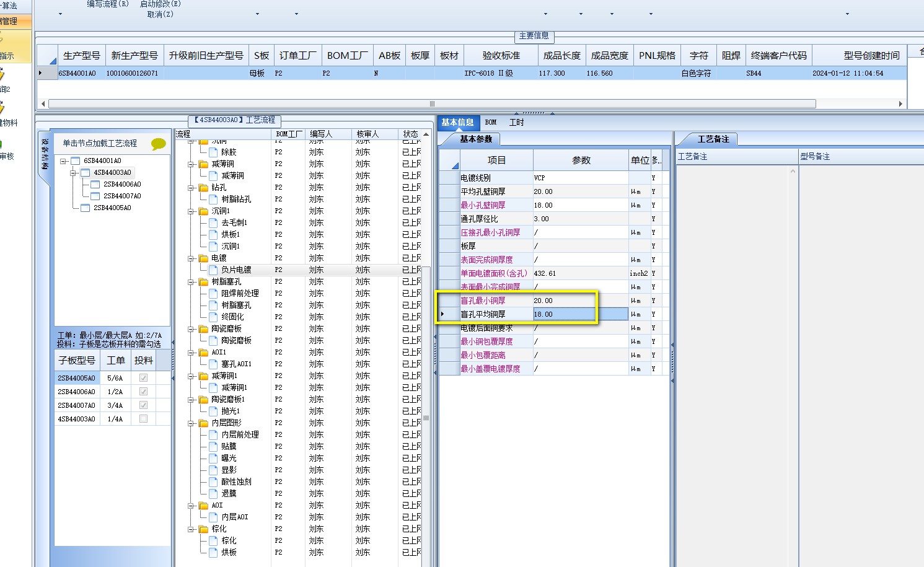The width and height of the screenshot is (924, 567).
Task: Collapse the 内层图形 process group
Action: click(191, 423)
